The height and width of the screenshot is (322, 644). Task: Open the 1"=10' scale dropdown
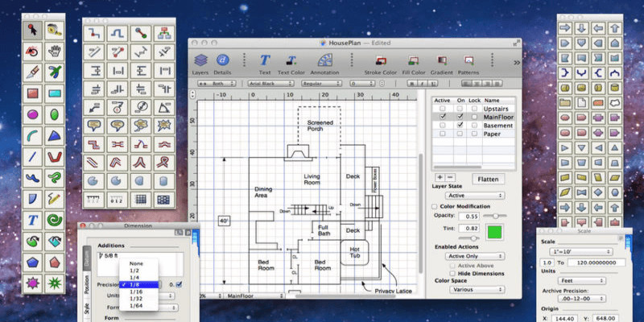(x=580, y=252)
